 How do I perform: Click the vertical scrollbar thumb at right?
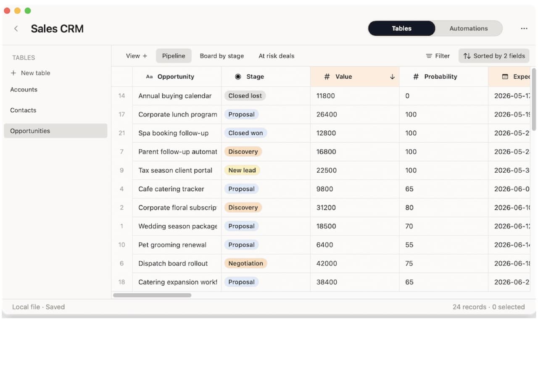[x=534, y=99]
